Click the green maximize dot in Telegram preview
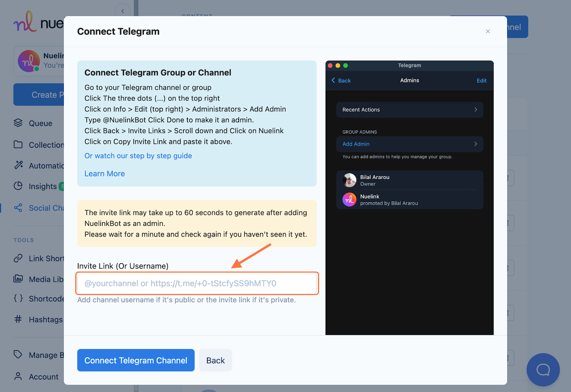 point(345,66)
